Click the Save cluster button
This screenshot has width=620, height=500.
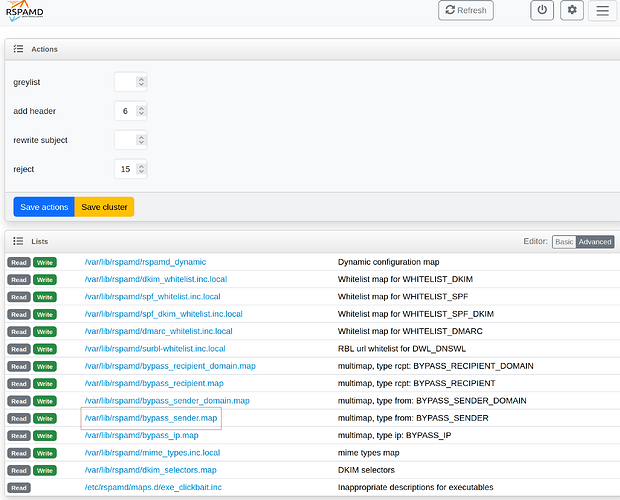coord(104,207)
